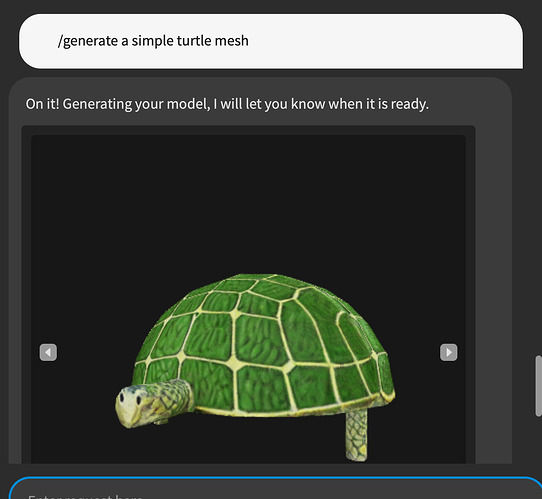This screenshot has height=499, width=542.
Task: Click the chat panel scrollbar thumb
Action: click(x=538, y=386)
